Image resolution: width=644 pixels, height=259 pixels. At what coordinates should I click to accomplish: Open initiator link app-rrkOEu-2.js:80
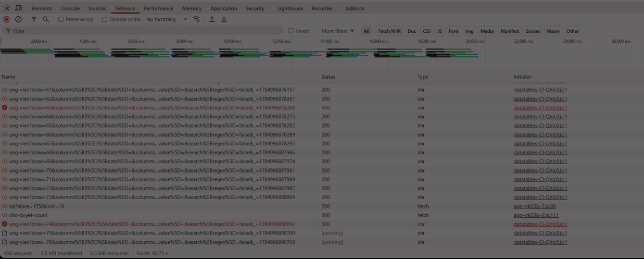point(535,206)
